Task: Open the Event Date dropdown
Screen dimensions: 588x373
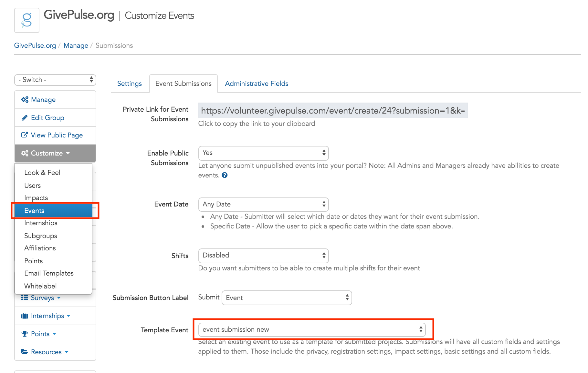Action: [263, 204]
